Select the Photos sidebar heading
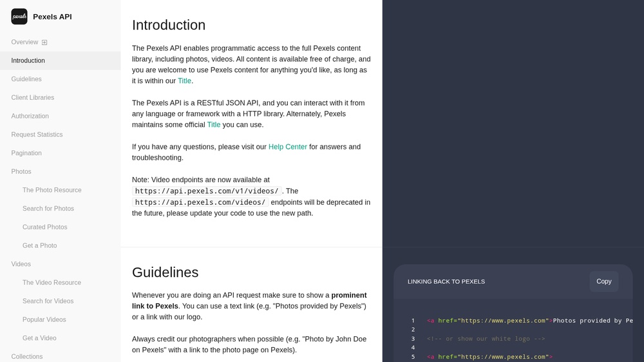644x362 pixels. [x=21, y=171]
